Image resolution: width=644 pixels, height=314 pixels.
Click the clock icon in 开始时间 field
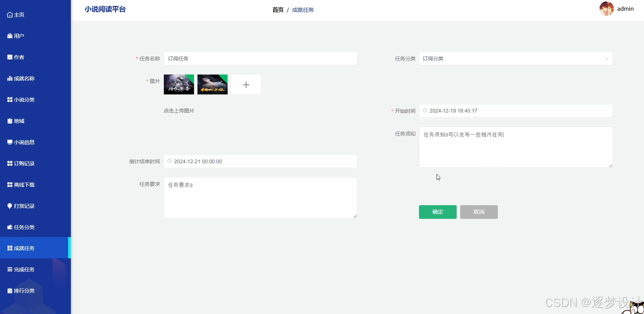[x=425, y=111]
